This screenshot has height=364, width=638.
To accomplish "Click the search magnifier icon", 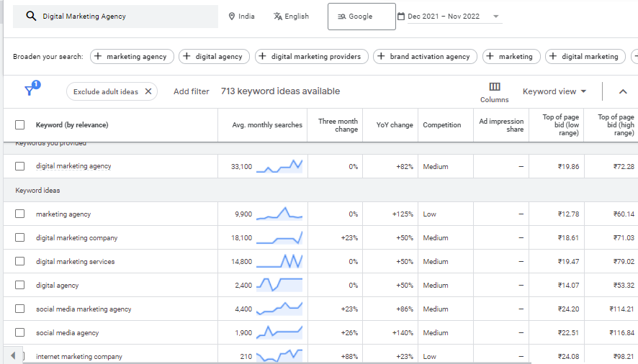I will [x=31, y=17].
